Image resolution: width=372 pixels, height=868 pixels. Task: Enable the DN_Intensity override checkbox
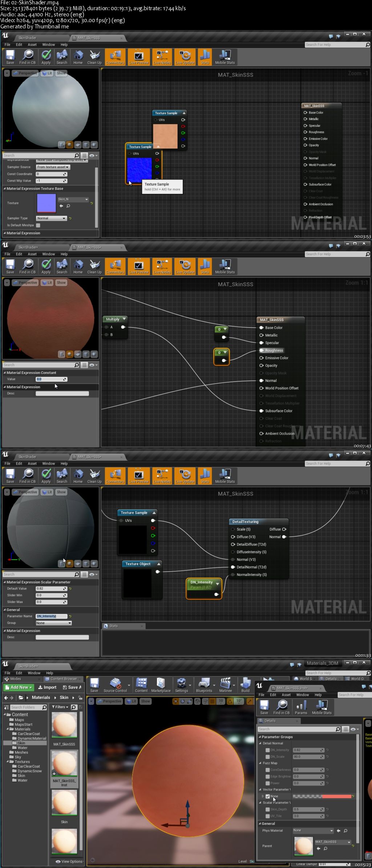click(x=267, y=750)
